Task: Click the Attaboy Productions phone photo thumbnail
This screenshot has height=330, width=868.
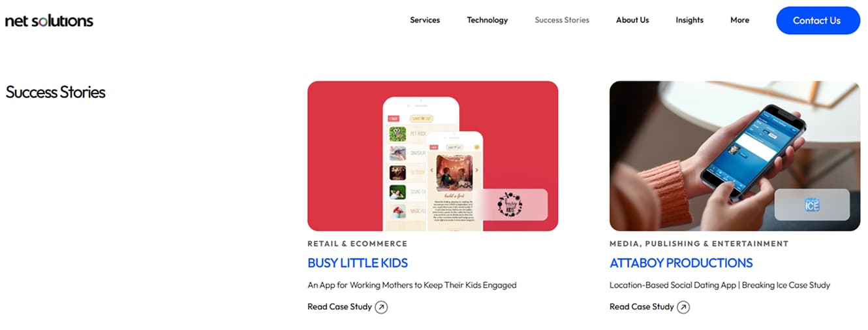Action: point(735,156)
